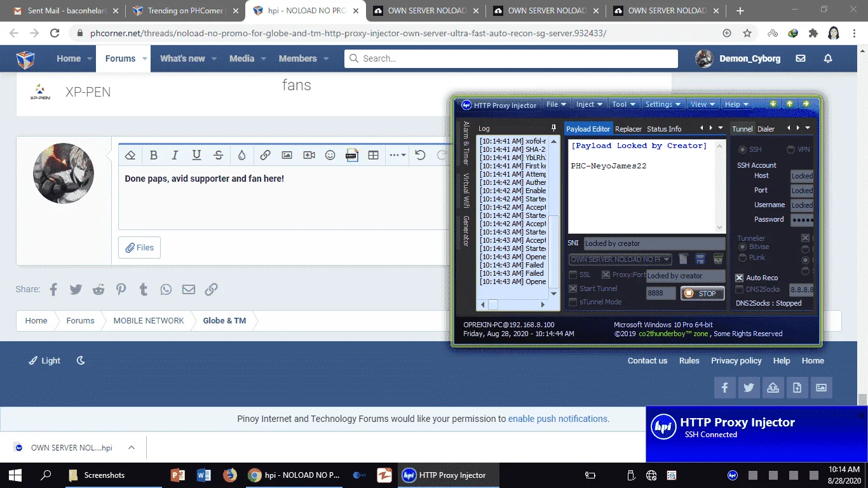Open the Generator side tab
The image size is (868, 488).
466,230
